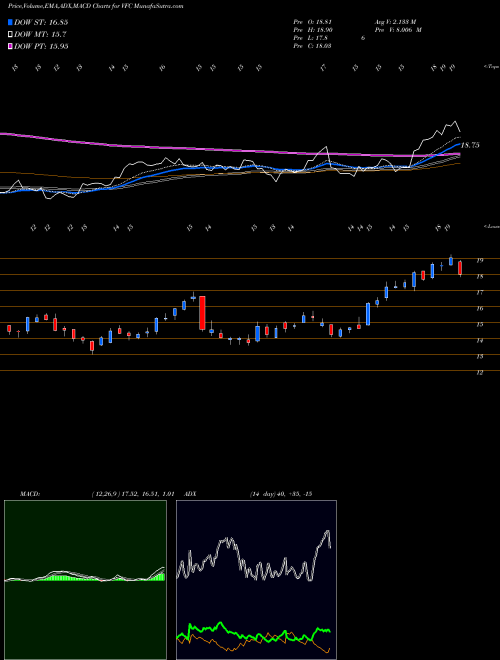Click the MACD (12,26,9) values text
Viewport: 500px width, 660px height.
tap(133, 494)
